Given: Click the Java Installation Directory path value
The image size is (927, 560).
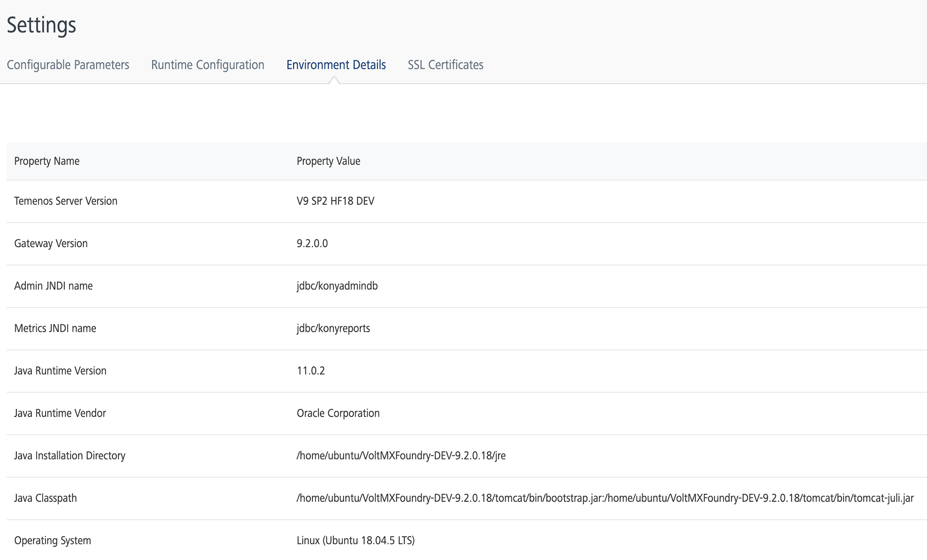Looking at the screenshot, I should 401,455.
